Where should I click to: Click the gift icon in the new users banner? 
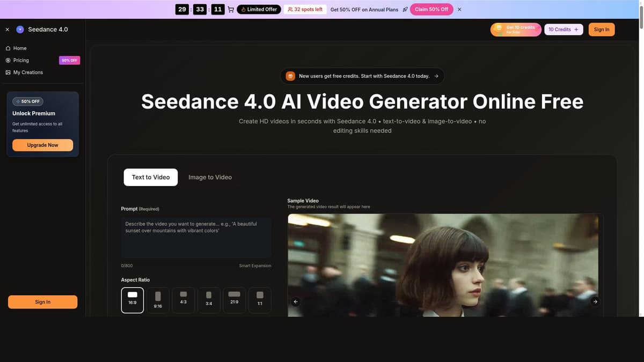pyautogui.click(x=290, y=76)
